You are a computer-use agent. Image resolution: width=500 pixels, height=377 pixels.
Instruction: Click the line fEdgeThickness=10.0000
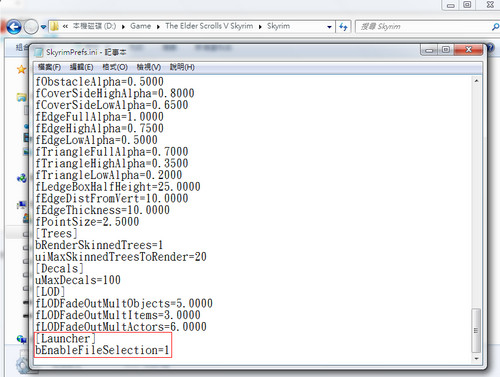click(103, 210)
